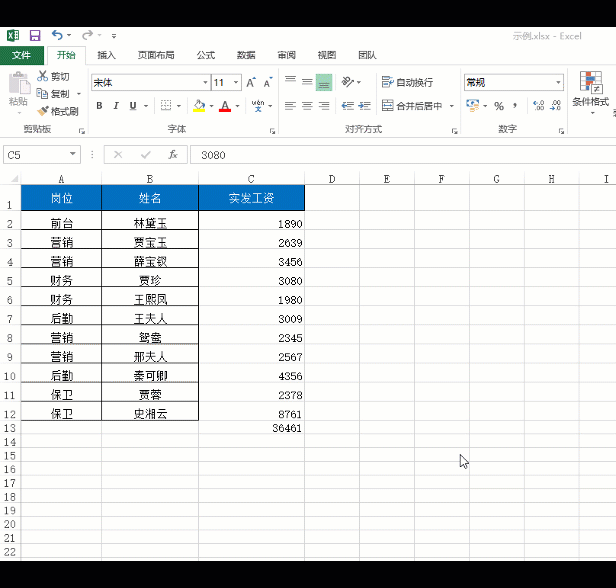616x588 pixels.
Task: Align cell text to the right
Action: click(324, 106)
